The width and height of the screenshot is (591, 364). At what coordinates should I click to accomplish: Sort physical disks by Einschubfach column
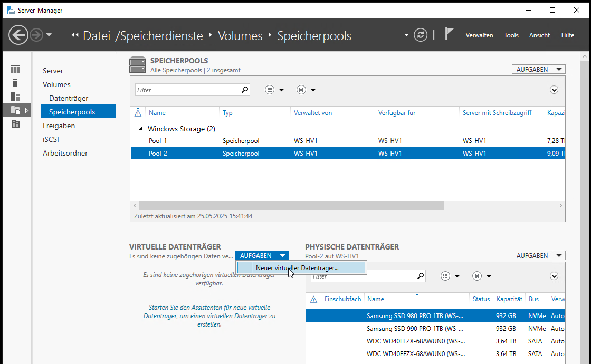pos(342,299)
